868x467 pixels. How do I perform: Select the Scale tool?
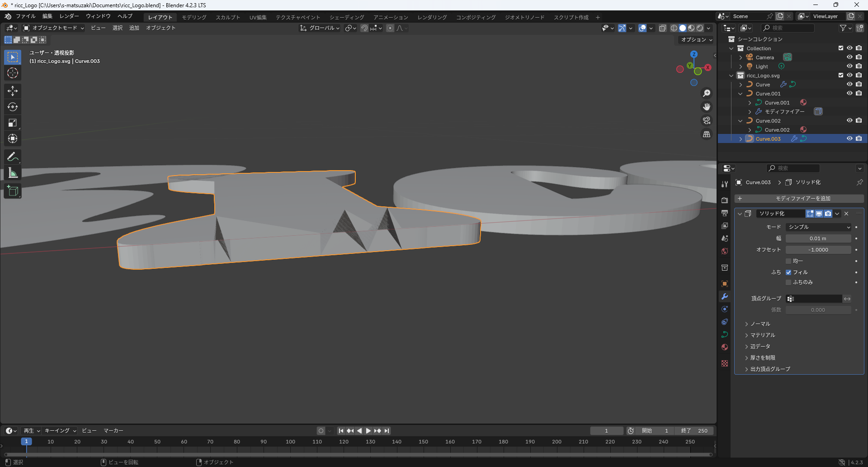[13, 123]
